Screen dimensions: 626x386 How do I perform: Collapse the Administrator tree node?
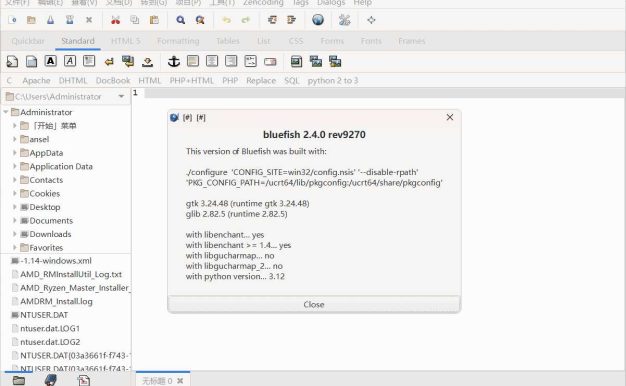tap(6, 112)
